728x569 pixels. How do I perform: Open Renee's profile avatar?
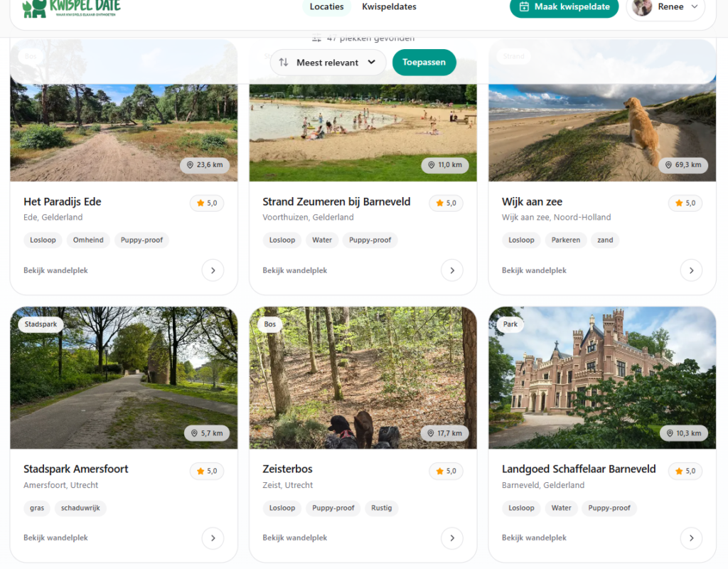coord(642,7)
